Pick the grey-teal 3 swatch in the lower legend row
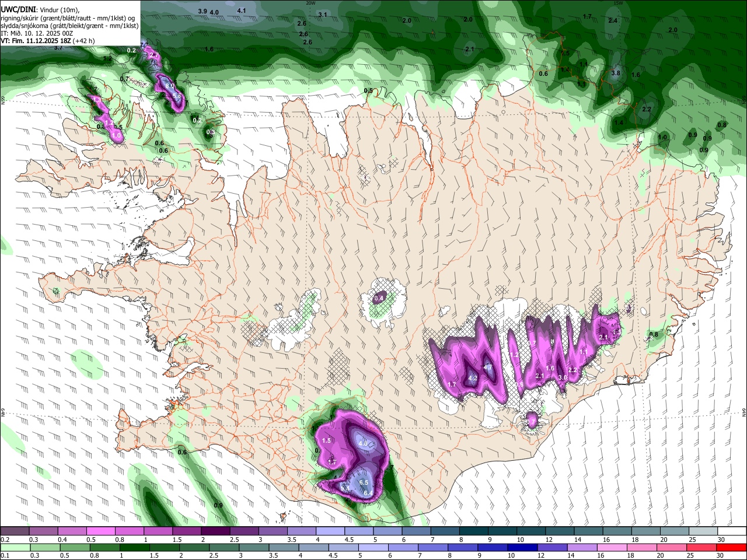 click(x=254, y=547)
